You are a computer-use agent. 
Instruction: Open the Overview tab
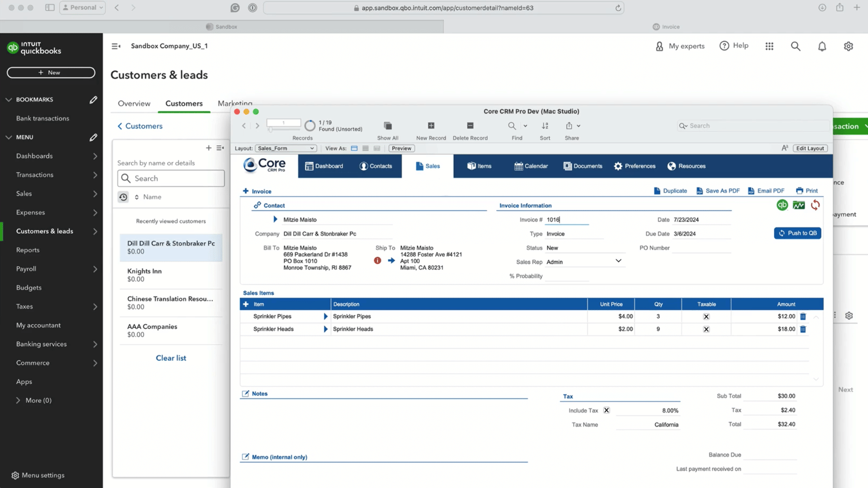(134, 103)
